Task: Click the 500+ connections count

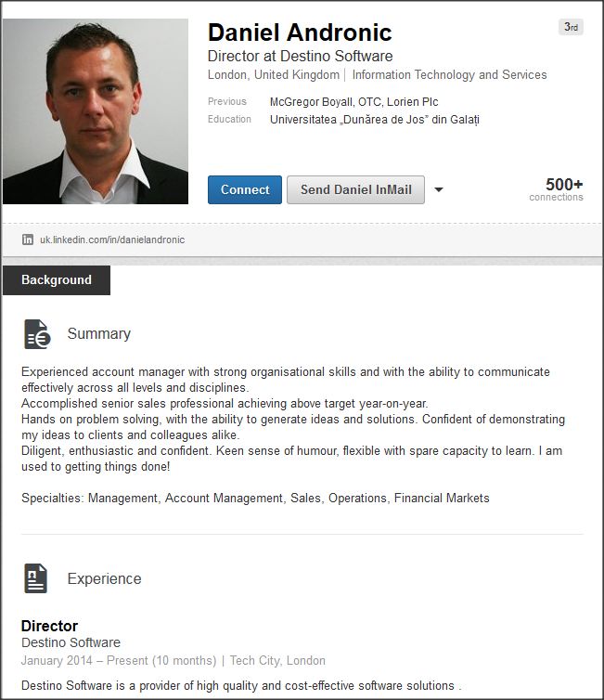Action: pyautogui.click(x=563, y=186)
